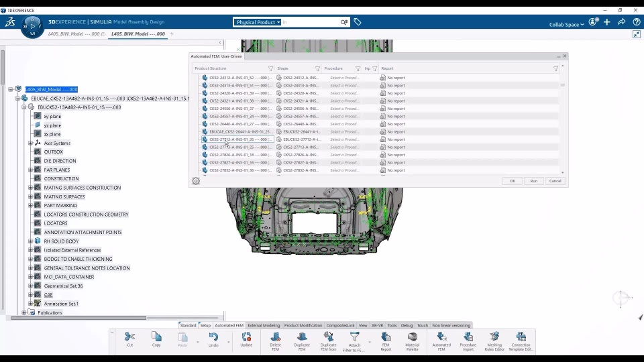This screenshot has width=644, height=362.
Task: Open the Attach Filter dropdown arrow
Action: point(370,342)
